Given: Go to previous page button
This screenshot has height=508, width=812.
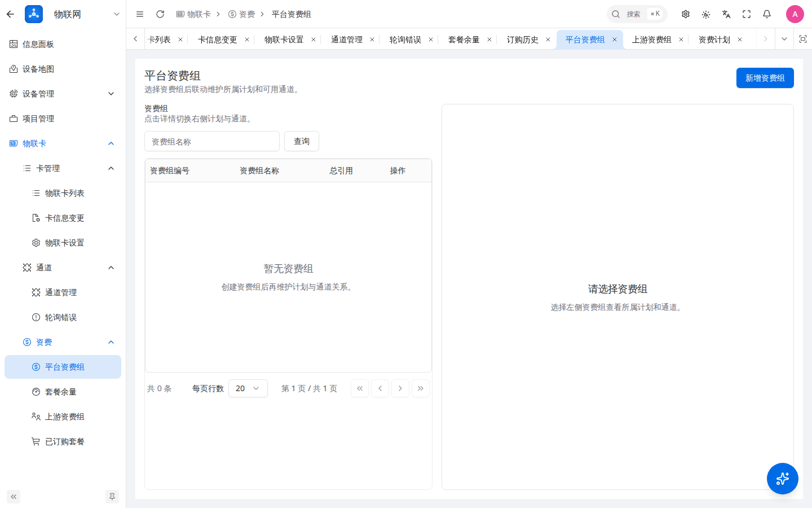Looking at the screenshot, I should click(x=380, y=388).
